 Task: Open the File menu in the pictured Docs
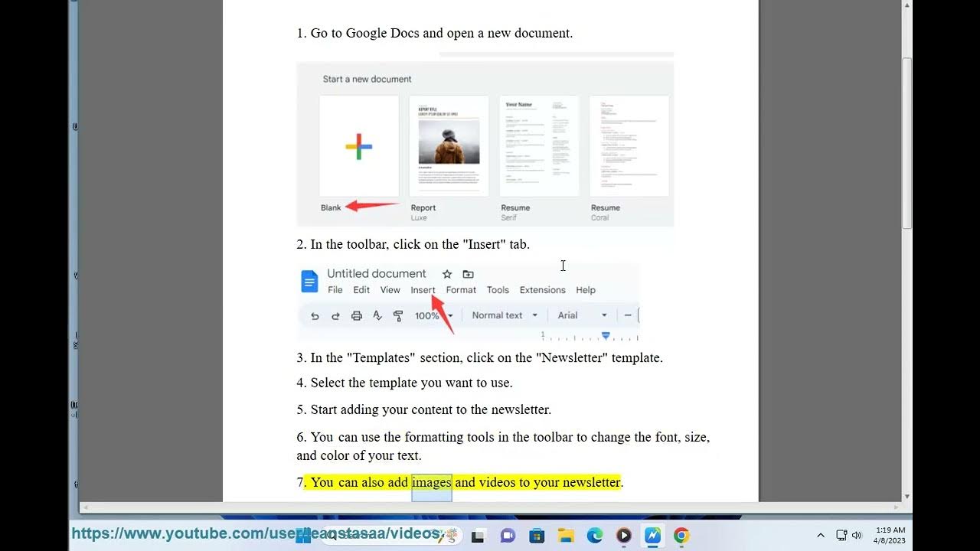click(x=335, y=290)
